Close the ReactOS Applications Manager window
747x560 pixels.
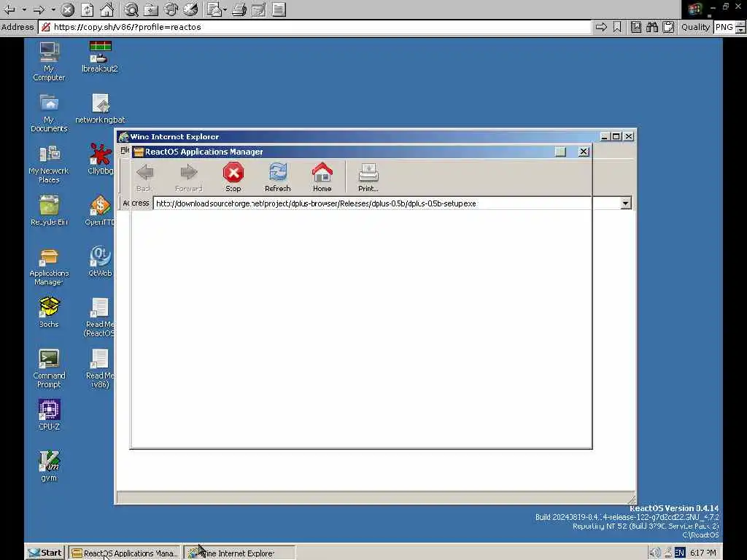click(x=584, y=152)
